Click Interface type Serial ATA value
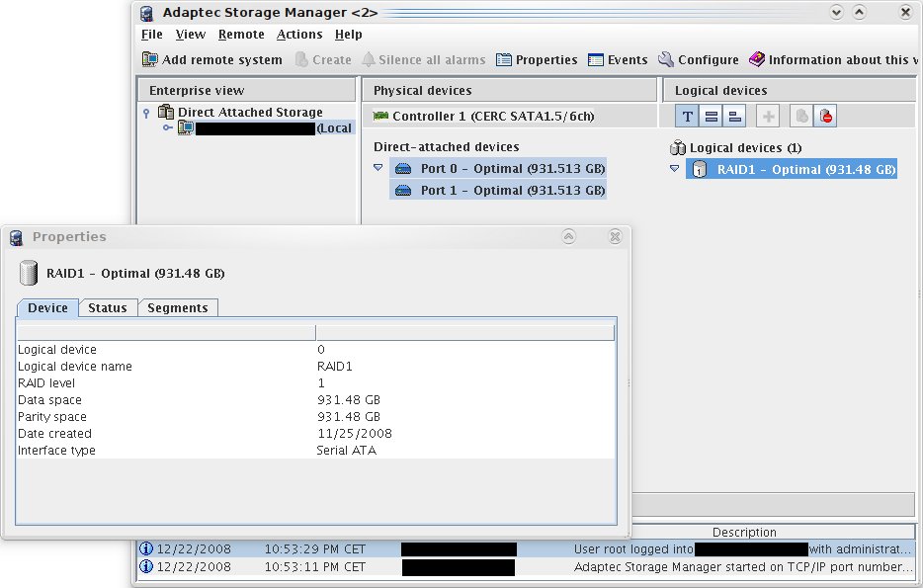923x588 pixels. click(346, 451)
